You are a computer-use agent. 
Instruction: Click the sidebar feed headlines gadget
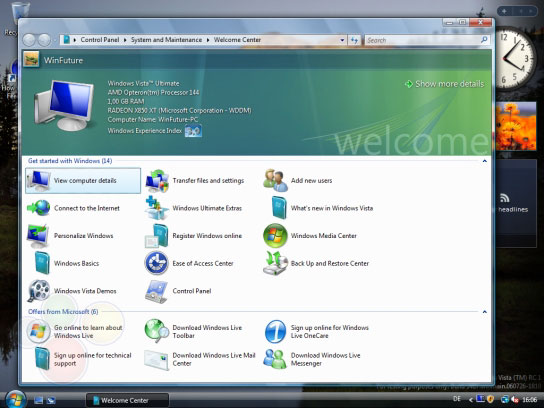[516, 203]
